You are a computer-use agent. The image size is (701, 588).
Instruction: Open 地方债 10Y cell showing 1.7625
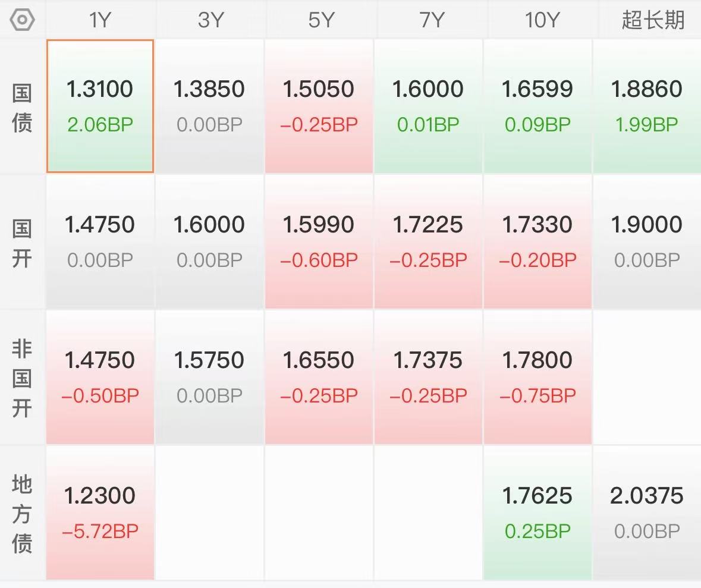click(537, 512)
